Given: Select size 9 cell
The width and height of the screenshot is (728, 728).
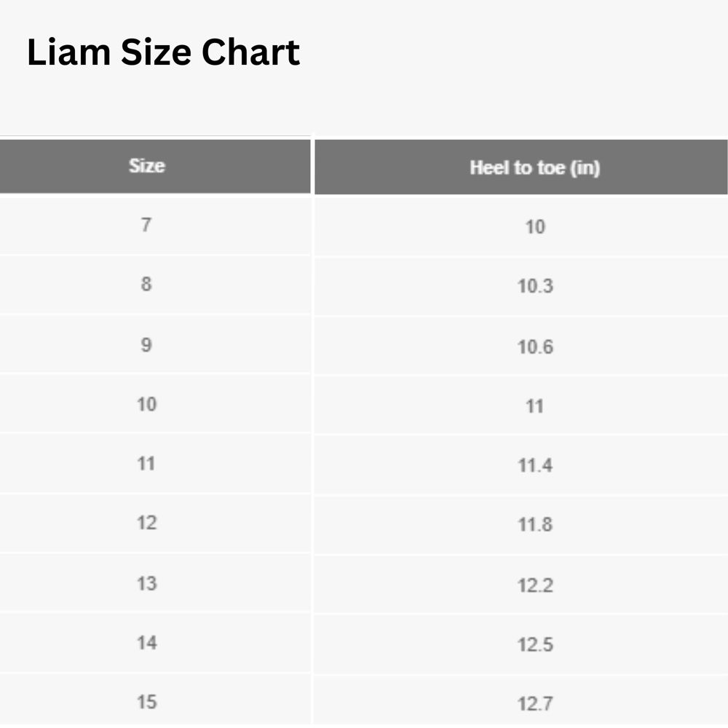Looking at the screenshot, I should pyautogui.click(x=146, y=344).
